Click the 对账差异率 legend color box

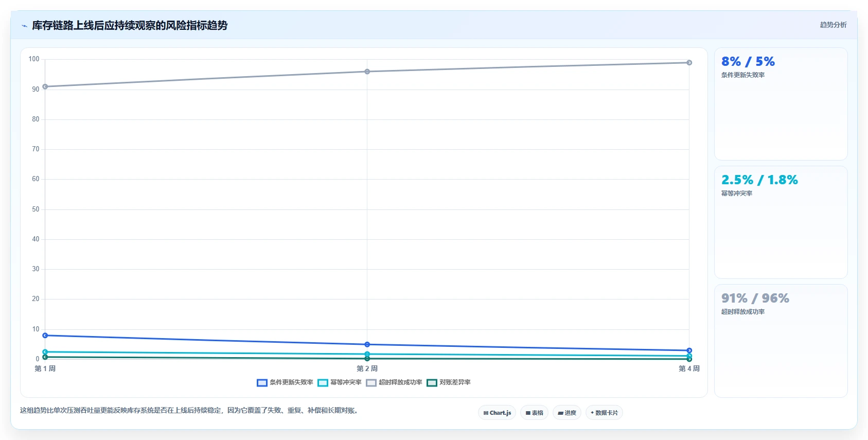click(432, 382)
